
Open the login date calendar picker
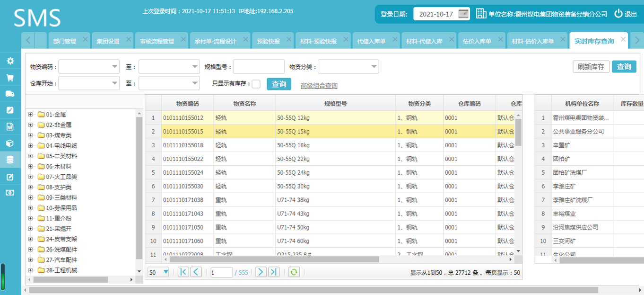[x=463, y=14]
